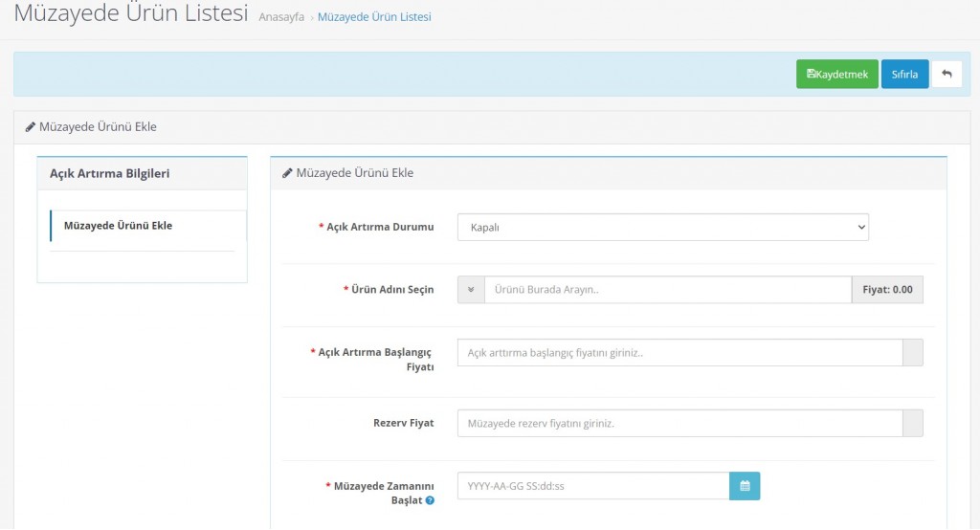This screenshot has height=530, width=980.
Task: Click the help question mark icon
Action: [430, 500]
